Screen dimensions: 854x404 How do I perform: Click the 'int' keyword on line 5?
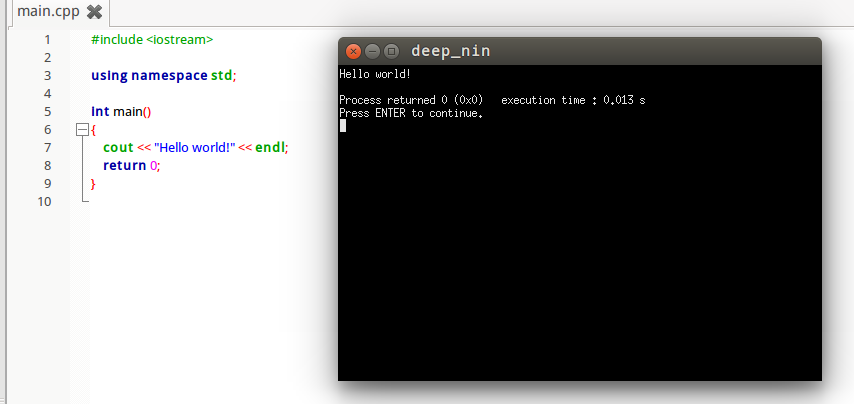click(100, 112)
